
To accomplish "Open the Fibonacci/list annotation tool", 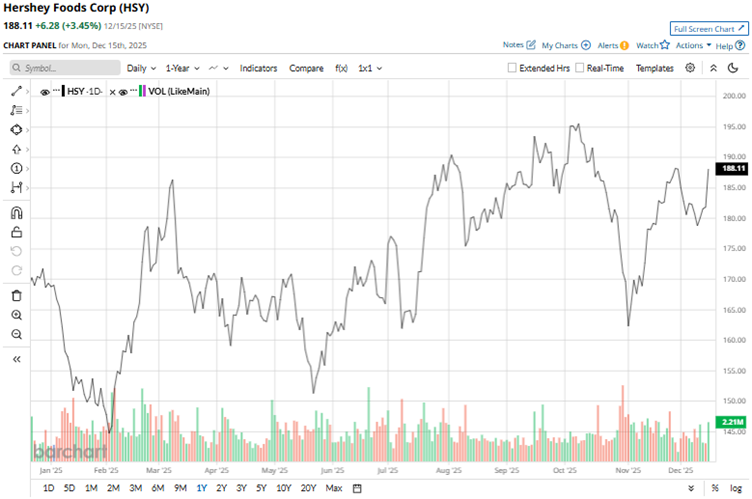I will pos(16,110).
